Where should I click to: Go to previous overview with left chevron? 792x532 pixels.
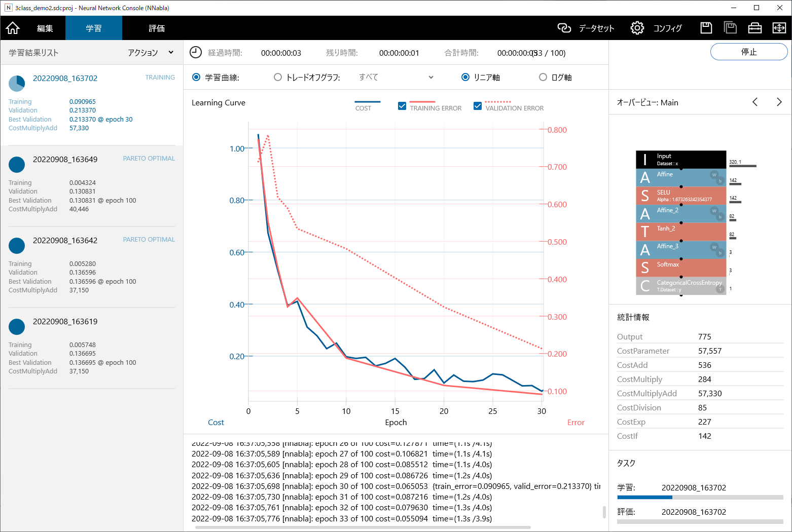click(755, 102)
